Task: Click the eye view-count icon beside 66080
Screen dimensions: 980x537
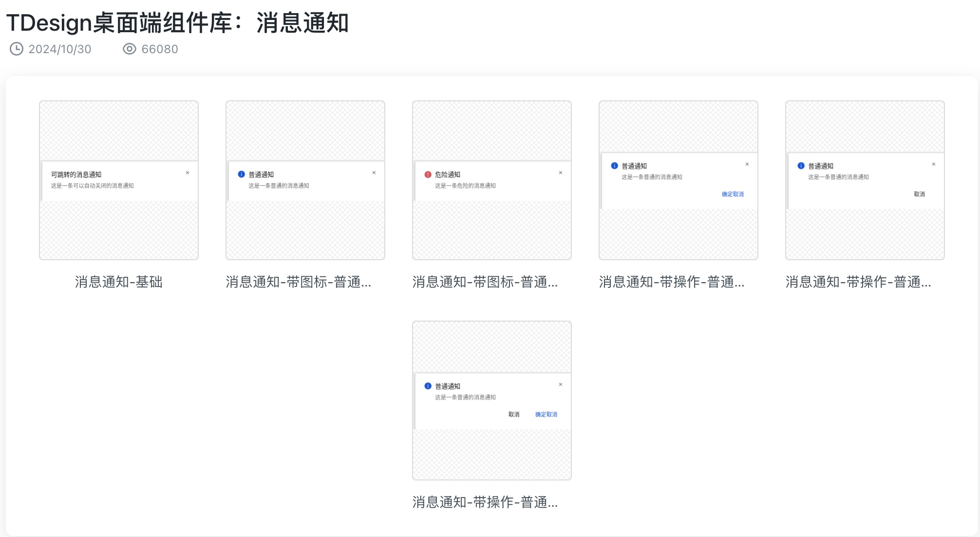Action: (x=129, y=49)
